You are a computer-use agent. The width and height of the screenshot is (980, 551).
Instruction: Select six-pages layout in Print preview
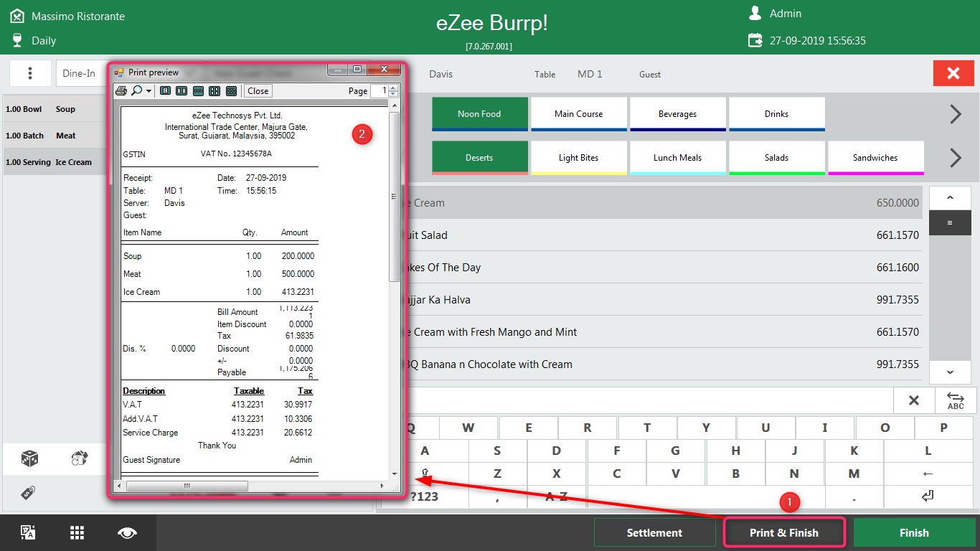tap(231, 91)
